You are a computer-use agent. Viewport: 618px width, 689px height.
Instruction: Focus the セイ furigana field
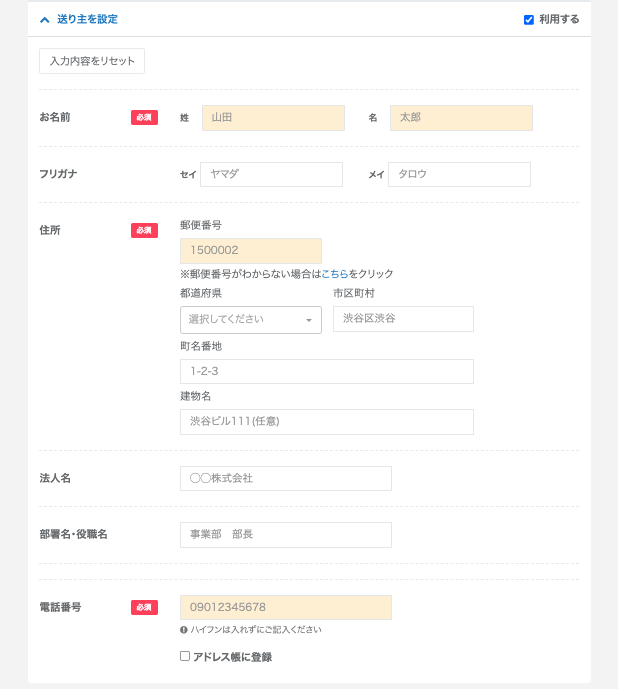(x=271, y=174)
